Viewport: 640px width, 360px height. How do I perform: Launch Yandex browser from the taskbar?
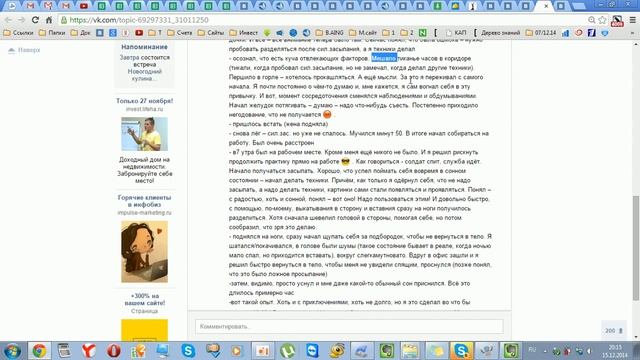(89, 351)
